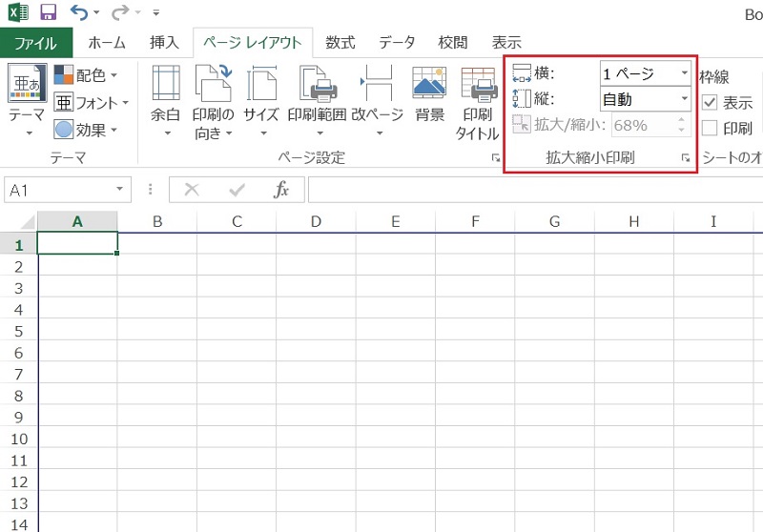Screen dimensions: 763x532
Task: Open the ファイル tab
Action: (x=35, y=43)
